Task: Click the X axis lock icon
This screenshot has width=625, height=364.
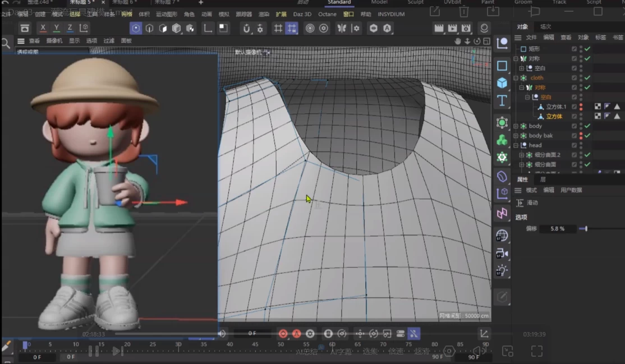Action: coord(43,28)
